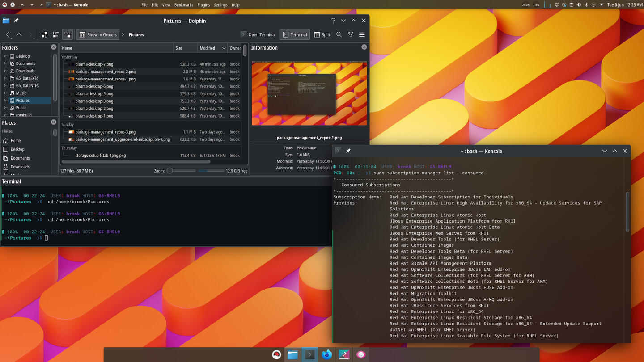This screenshot has height=362, width=644.
Task: Open the volume tray icon
Action: point(579,5)
